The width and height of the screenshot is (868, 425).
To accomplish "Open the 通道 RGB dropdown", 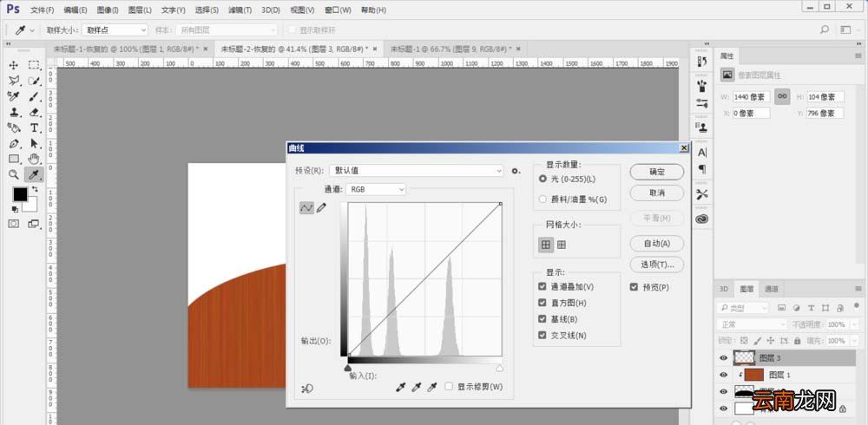I will (x=376, y=189).
